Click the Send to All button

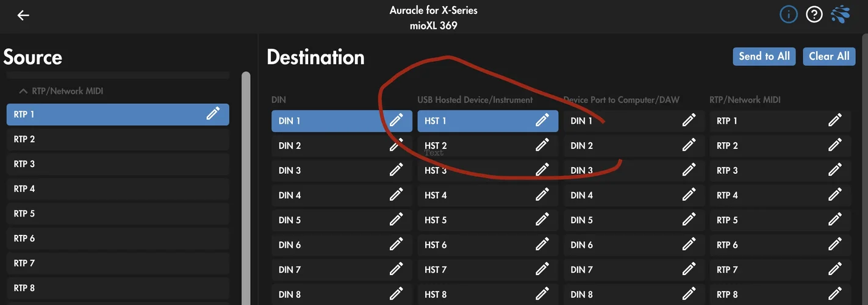[x=764, y=56]
